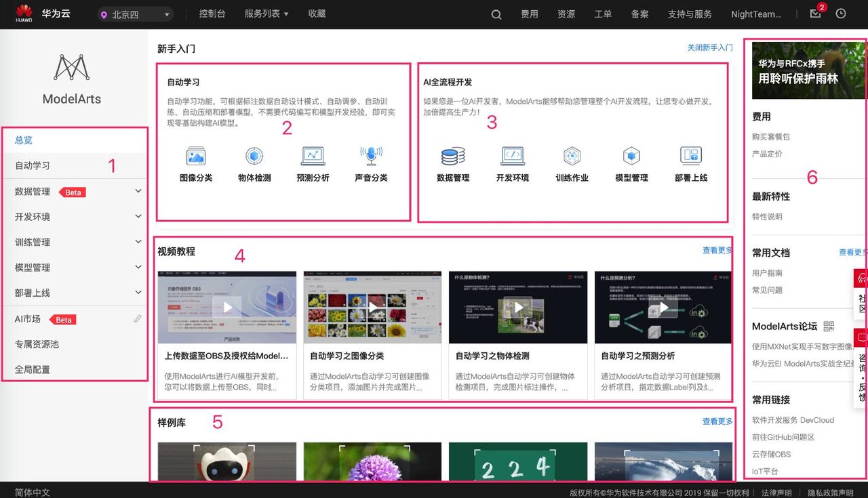Select the 预测分析 prediction analysis icon
Viewport: 868px width, 498px height.
(x=313, y=157)
